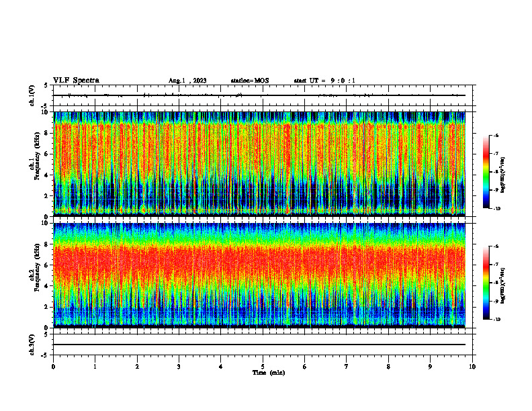This screenshot has height=411, width=532.
Task: Click the ch.1 color scale bar
Action: [486, 172]
